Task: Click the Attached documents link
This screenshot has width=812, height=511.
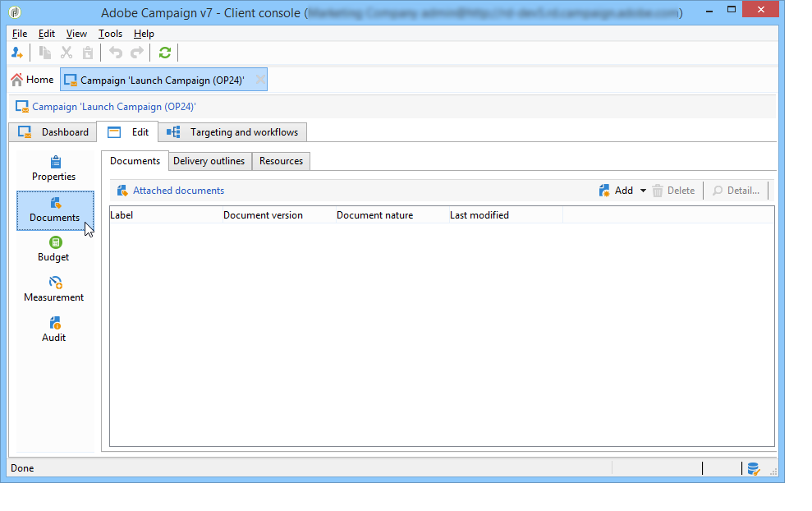Action: point(179,191)
